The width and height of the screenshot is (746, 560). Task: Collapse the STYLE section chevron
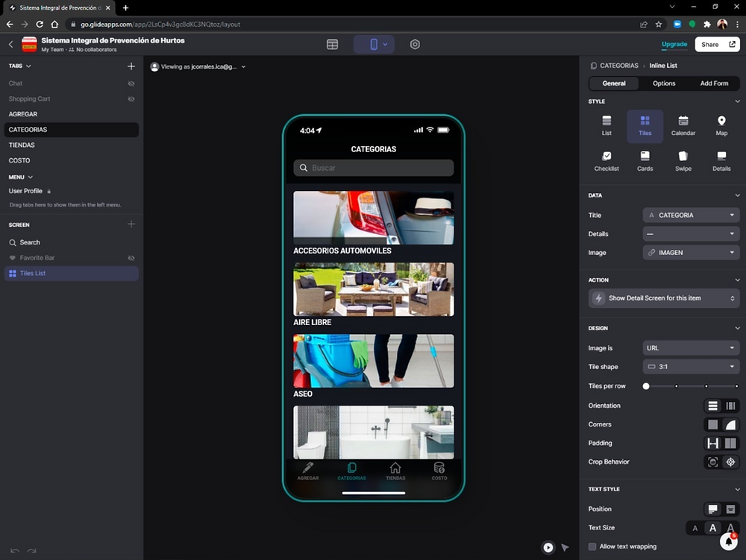tap(737, 101)
